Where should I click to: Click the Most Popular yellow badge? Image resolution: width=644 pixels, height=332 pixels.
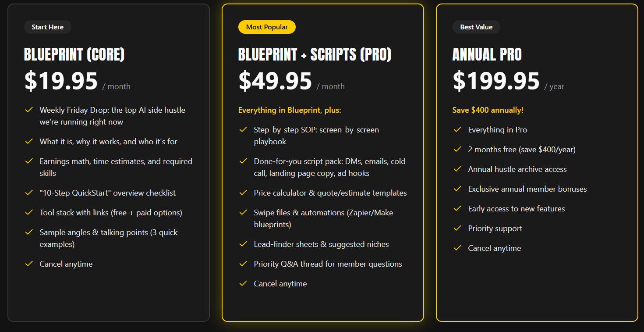click(267, 27)
